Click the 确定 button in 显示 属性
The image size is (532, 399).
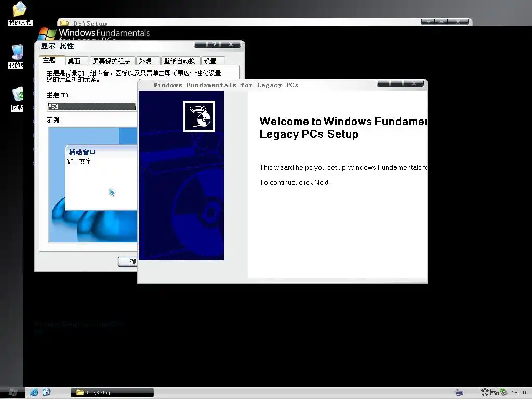128,262
